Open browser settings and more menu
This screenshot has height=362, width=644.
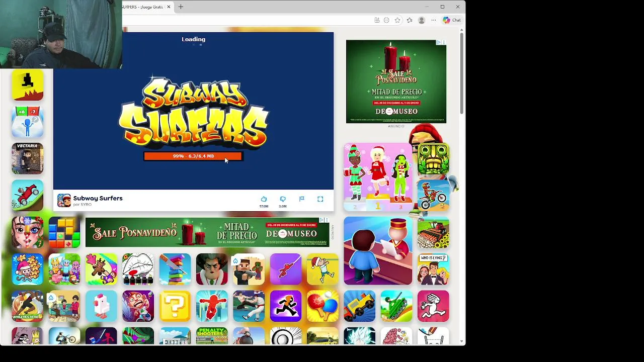coord(434,20)
